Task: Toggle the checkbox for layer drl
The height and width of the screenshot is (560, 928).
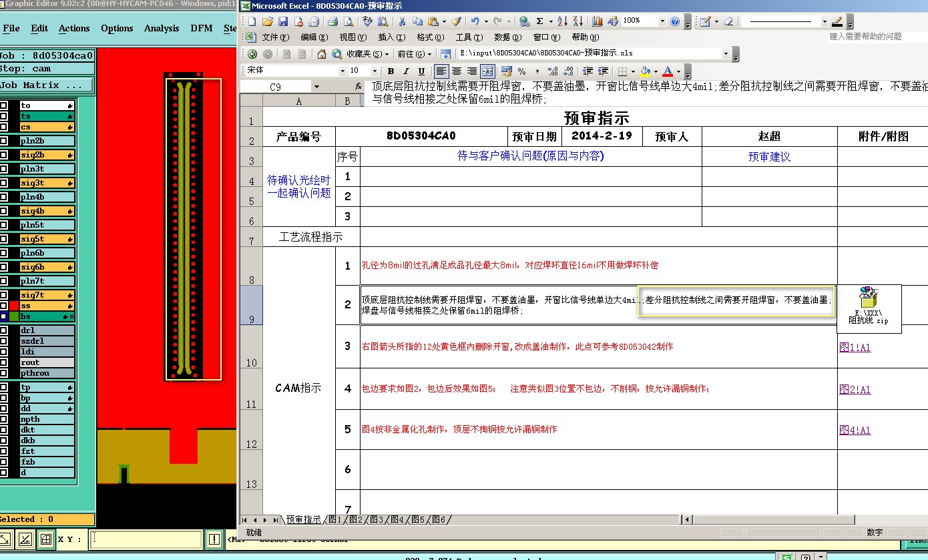Action: pos(3,330)
